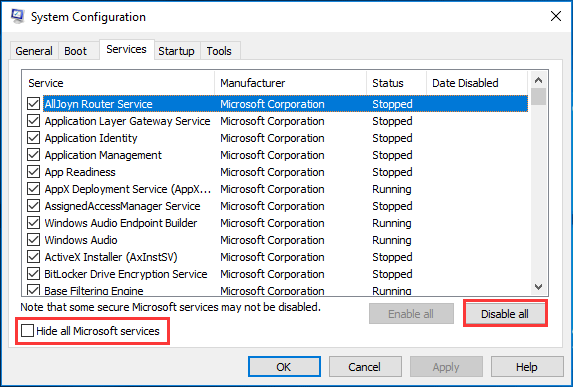Click the services list scrollbar thumb
Screen dimensions: 573x387
(538, 96)
